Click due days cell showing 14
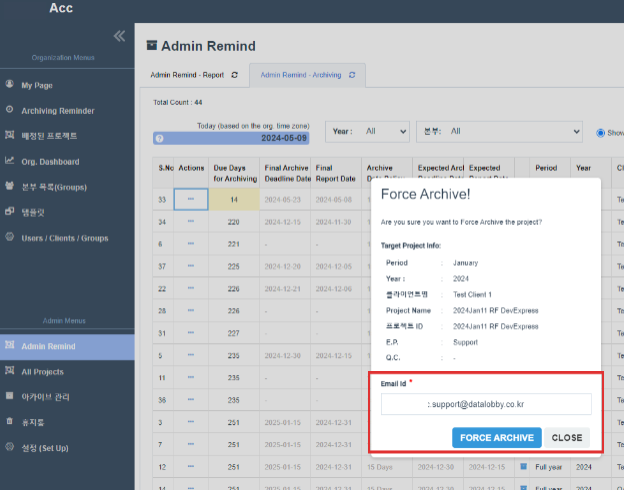Screen dimensions: 624x490 [234, 199]
